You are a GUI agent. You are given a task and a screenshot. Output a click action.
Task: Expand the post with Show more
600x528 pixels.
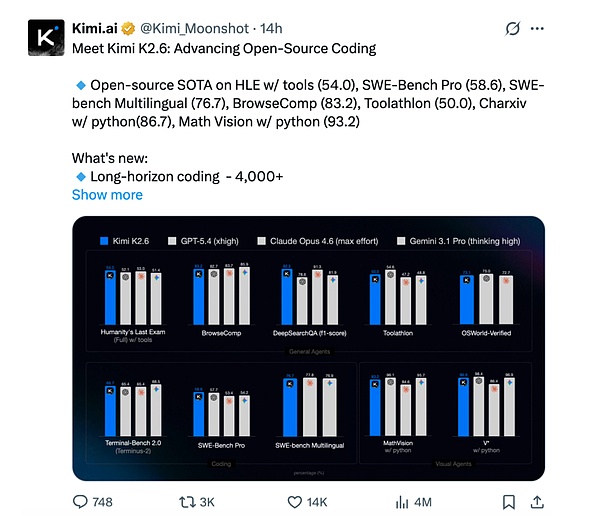[107, 195]
